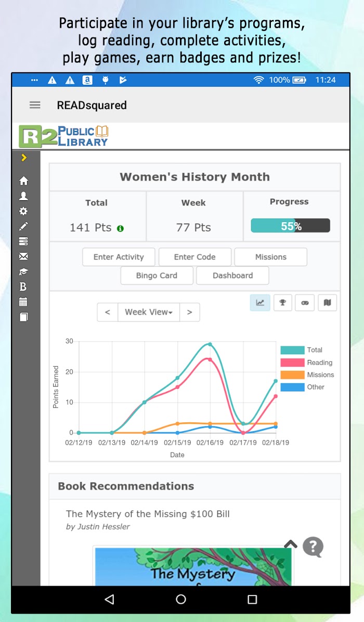Toggle the Missions series in chart legend
This screenshot has height=622, width=364.
(307, 374)
